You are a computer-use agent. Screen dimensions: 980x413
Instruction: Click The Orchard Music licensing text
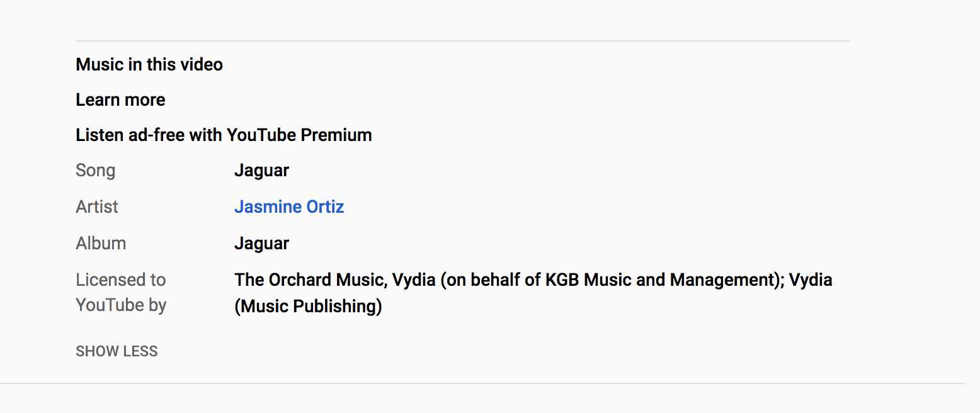point(310,280)
